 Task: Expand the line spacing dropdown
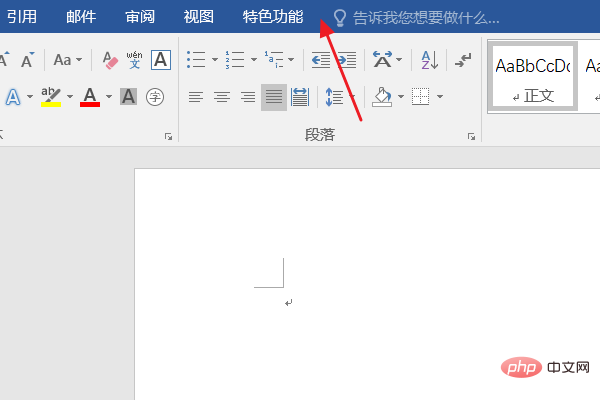(350, 97)
